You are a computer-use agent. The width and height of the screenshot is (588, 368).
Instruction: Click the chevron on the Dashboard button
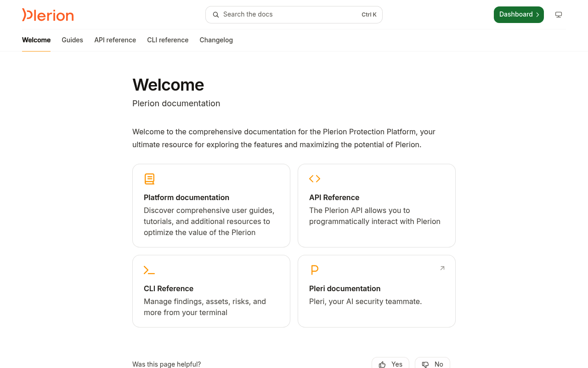[537, 15]
